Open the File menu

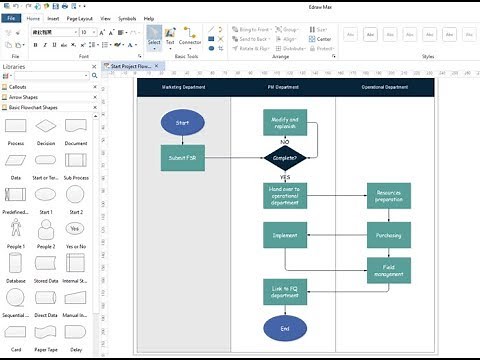(11, 18)
